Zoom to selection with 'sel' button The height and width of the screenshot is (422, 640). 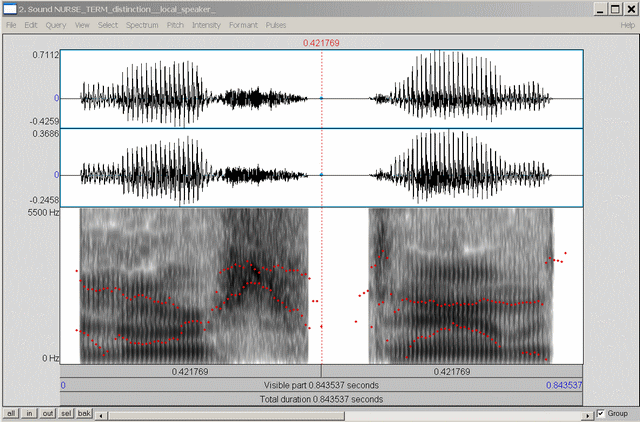pyautogui.click(x=67, y=413)
